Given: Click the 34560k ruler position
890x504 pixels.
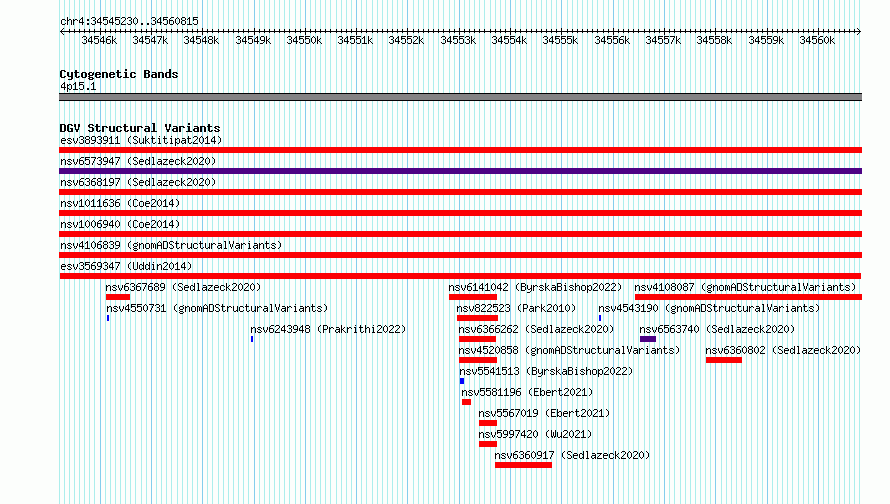Looking at the screenshot, I should coord(817,40).
